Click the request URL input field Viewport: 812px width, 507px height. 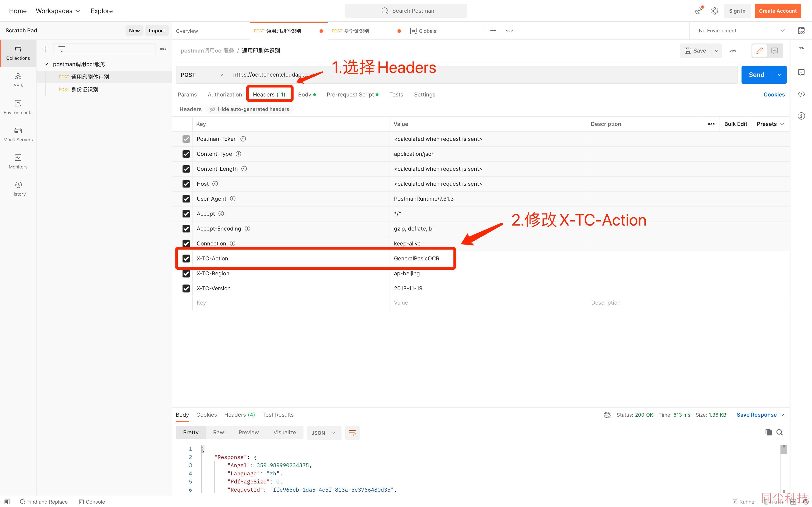coord(482,75)
